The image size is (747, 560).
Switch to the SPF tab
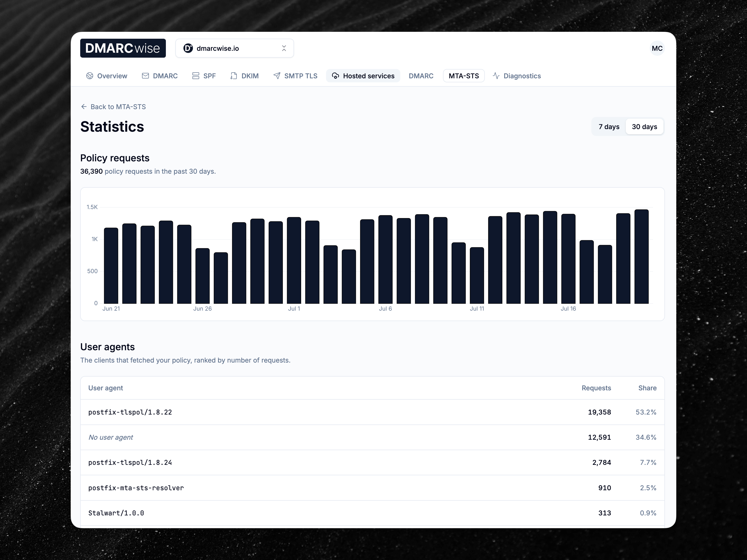pos(204,76)
